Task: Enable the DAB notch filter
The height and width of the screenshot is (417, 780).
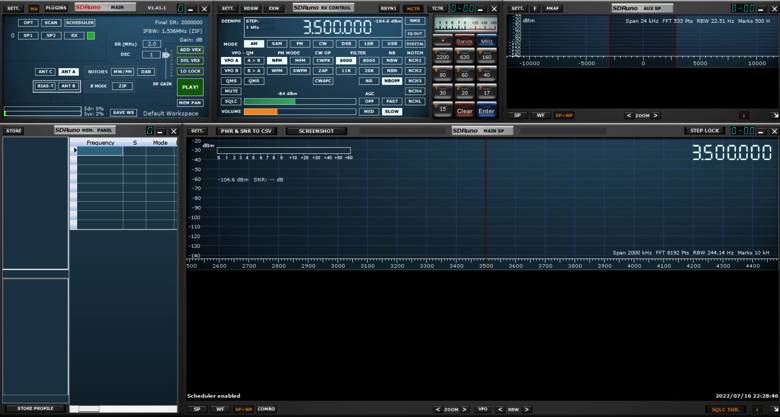Action: pos(146,72)
